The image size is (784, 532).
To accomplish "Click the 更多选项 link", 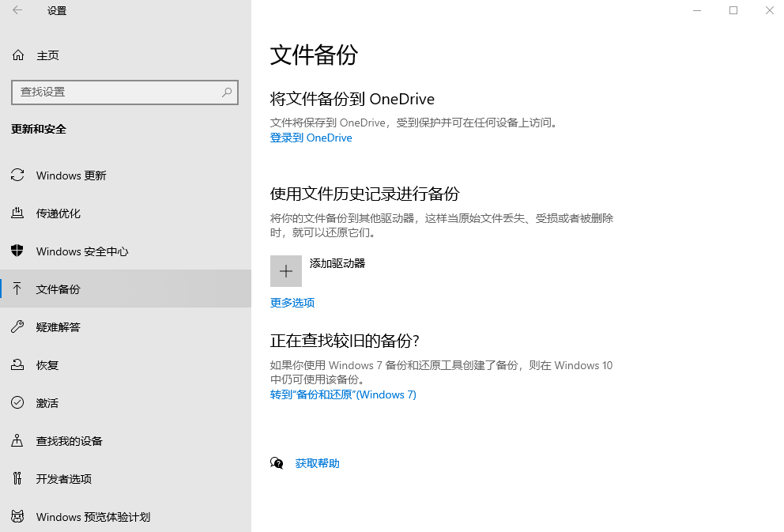I will coord(292,303).
